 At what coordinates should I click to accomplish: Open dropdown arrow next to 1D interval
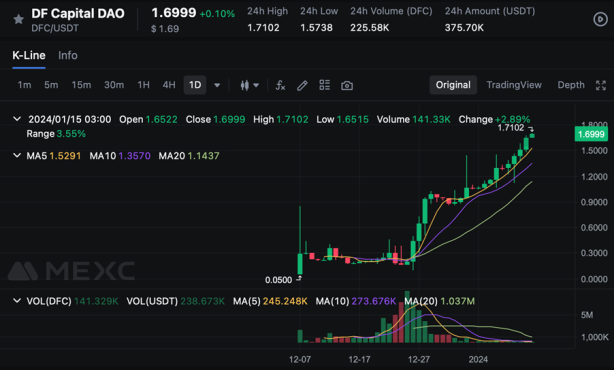click(x=217, y=85)
